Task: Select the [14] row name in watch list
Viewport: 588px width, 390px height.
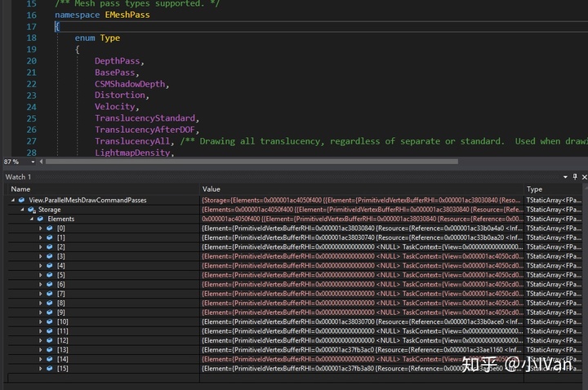Action: pos(63,359)
